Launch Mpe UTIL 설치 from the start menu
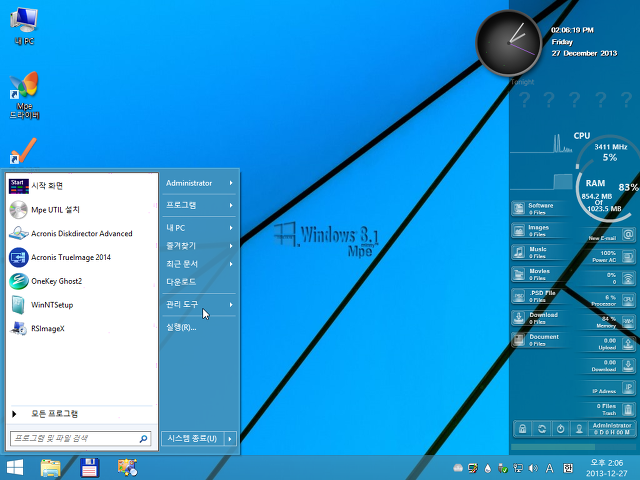 [82, 210]
